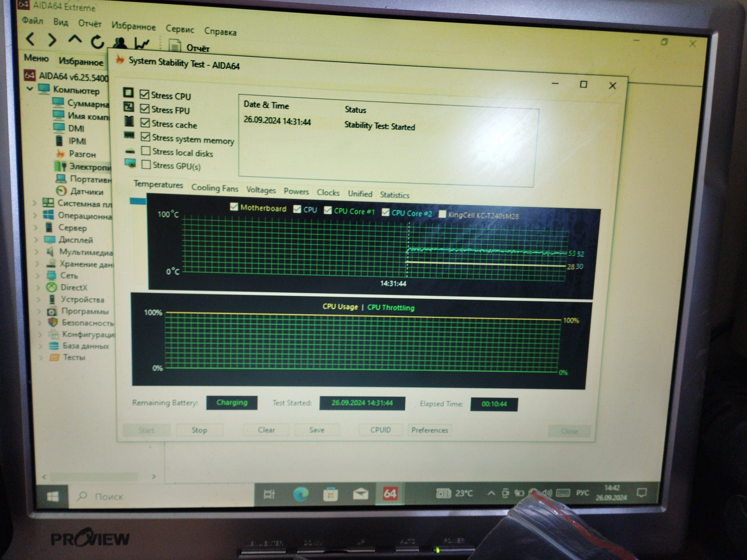Click the Back navigation arrow in AIDA64 toolbar
The height and width of the screenshot is (560, 747).
[30, 39]
